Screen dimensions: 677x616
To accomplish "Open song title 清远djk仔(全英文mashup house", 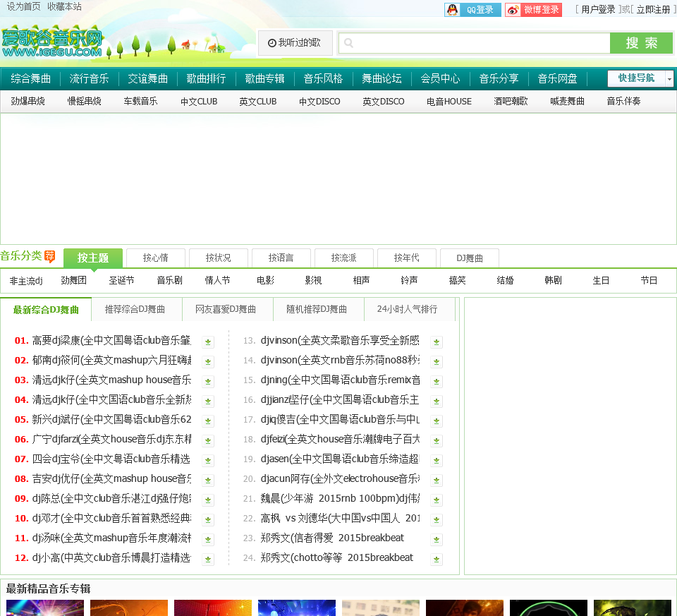I will tap(112, 380).
